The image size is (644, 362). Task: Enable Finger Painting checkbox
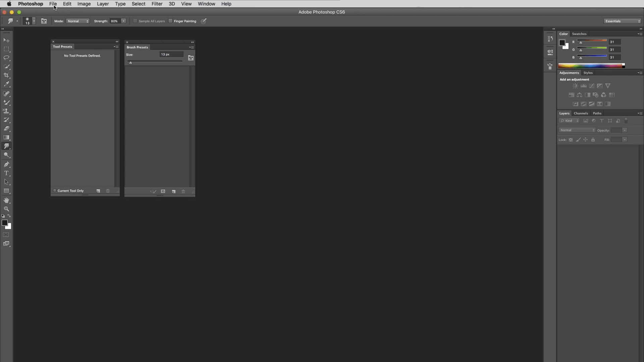[x=170, y=21]
